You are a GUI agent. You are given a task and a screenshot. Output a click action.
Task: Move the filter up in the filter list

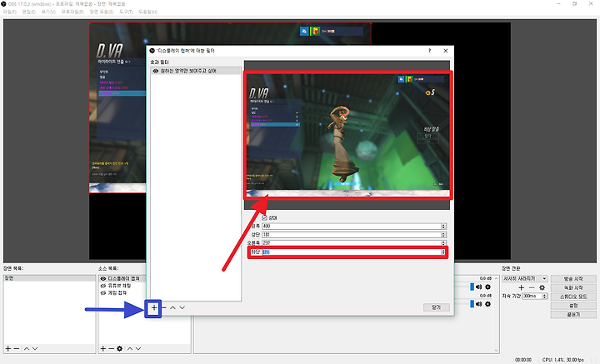[x=173, y=307]
